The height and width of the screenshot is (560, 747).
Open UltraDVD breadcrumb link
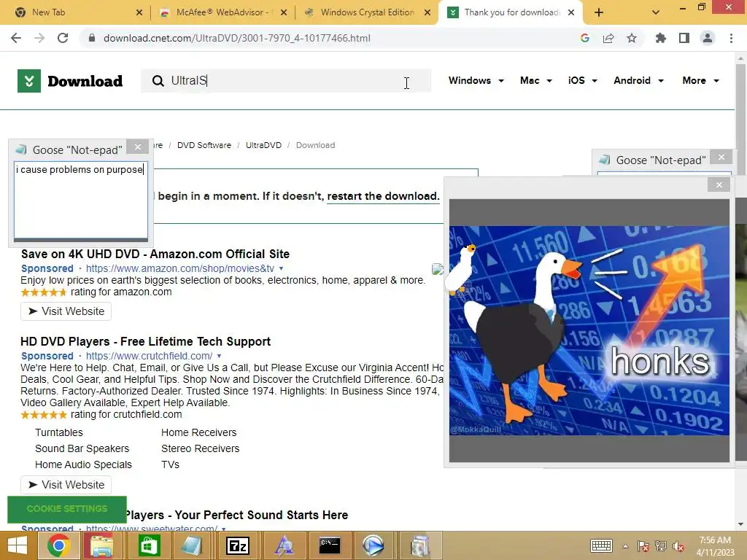pos(263,145)
